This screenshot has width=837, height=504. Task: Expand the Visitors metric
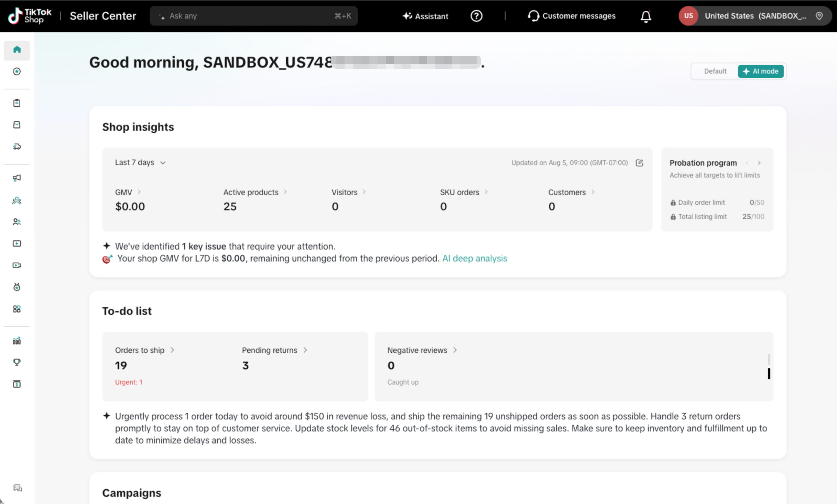tap(349, 192)
